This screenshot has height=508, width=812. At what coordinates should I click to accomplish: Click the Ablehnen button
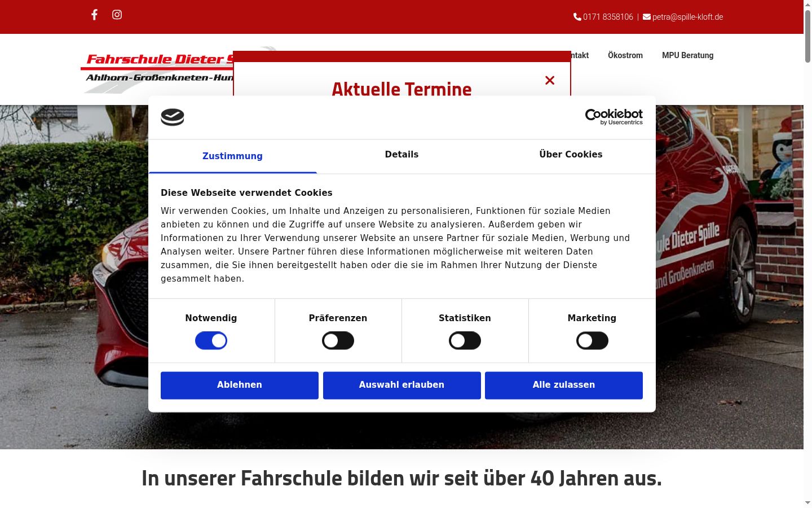(x=240, y=385)
